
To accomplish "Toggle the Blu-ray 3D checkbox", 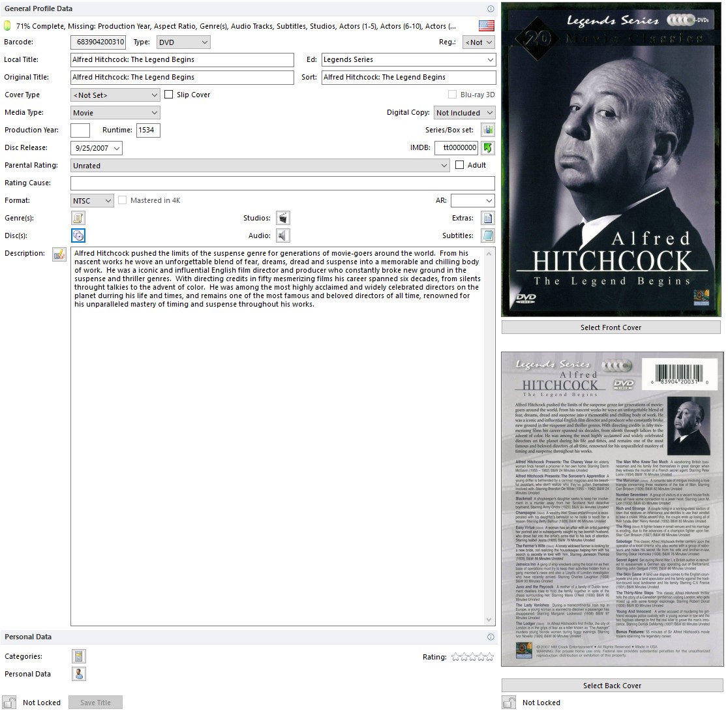I will (452, 94).
